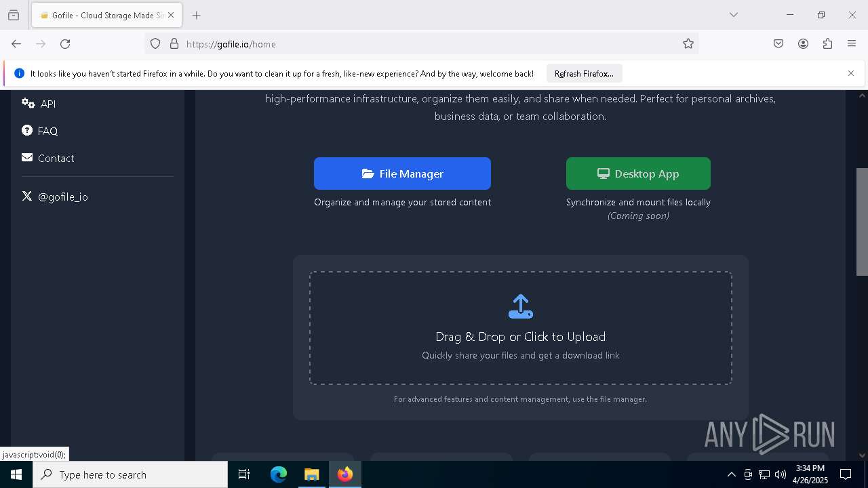The image size is (868, 488).
Task: Save page to Pocket
Action: [778, 43]
